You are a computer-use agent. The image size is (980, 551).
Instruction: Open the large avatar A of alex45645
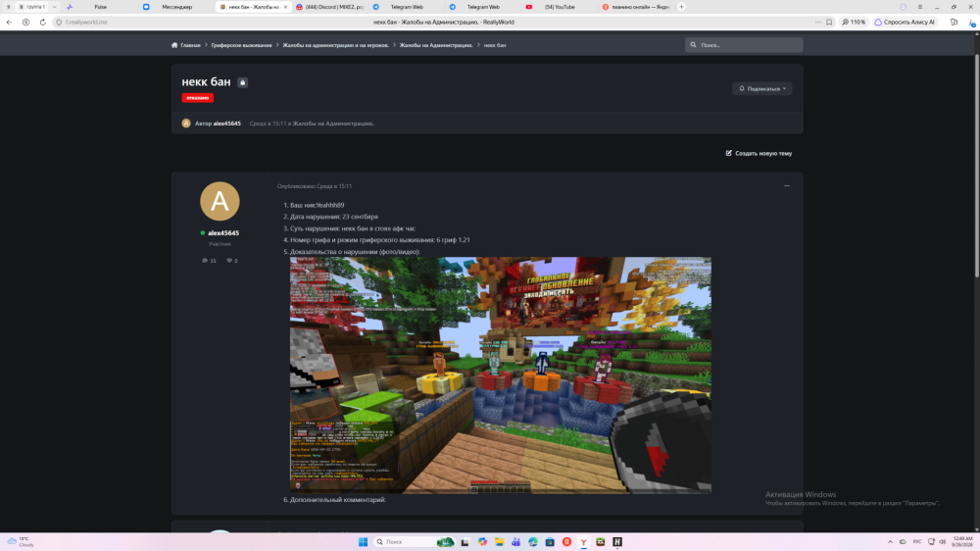click(220, 201)
